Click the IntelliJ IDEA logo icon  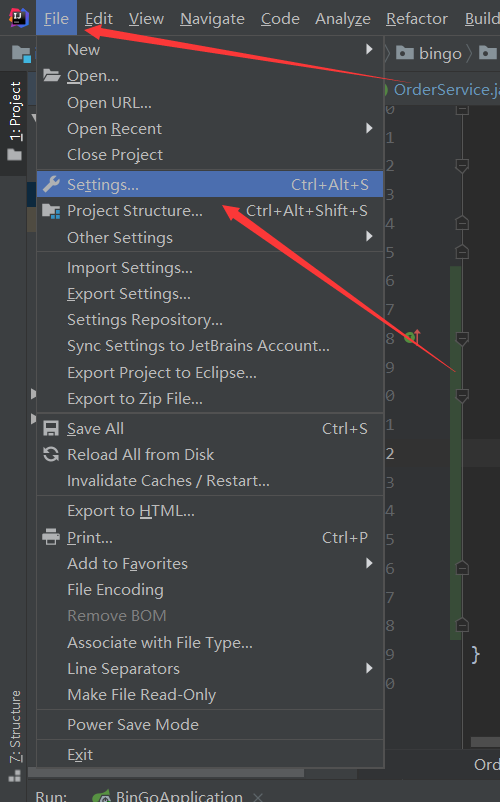click(18, 18)
